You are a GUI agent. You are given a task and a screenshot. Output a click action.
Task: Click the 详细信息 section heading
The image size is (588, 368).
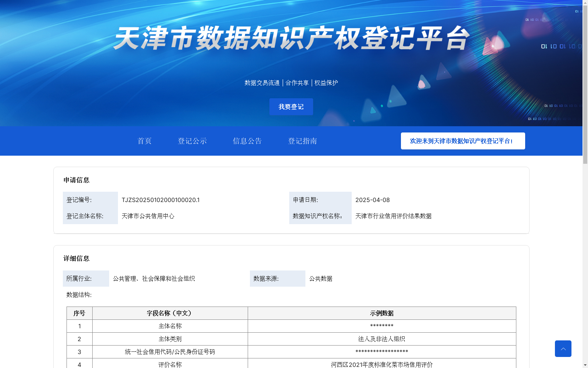76,258
